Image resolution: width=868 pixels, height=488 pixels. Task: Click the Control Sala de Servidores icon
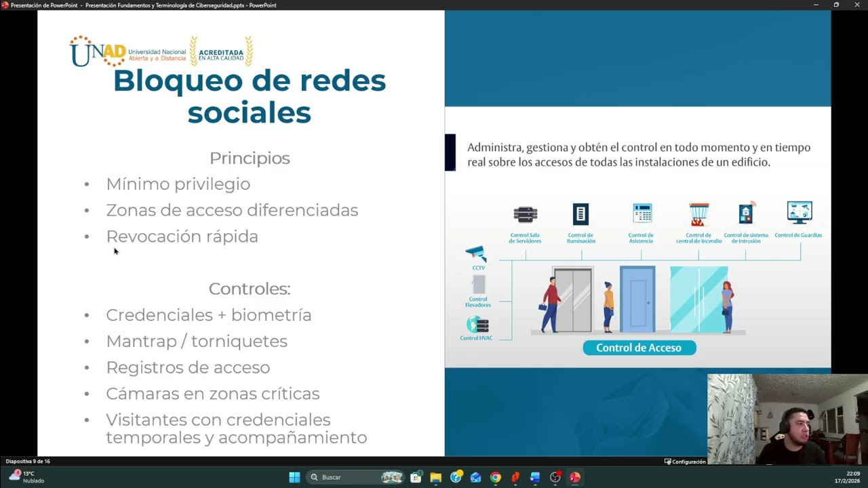coord(526,215)
